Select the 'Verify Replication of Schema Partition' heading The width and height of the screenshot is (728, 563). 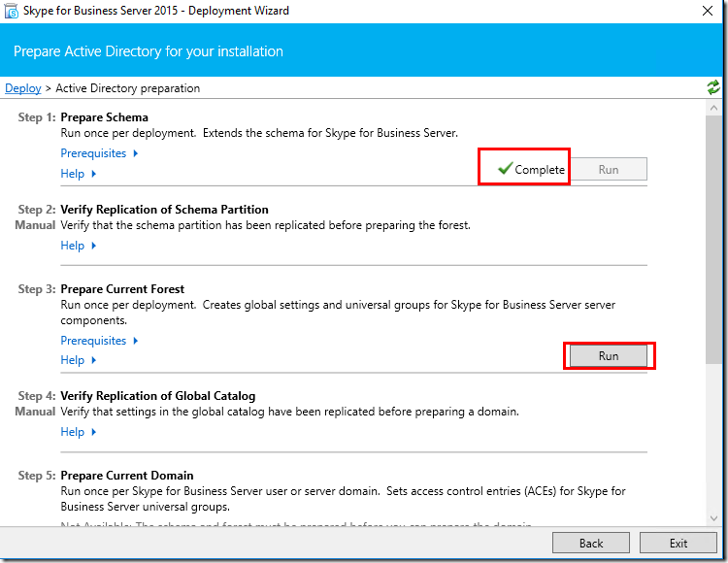(164, 210)
